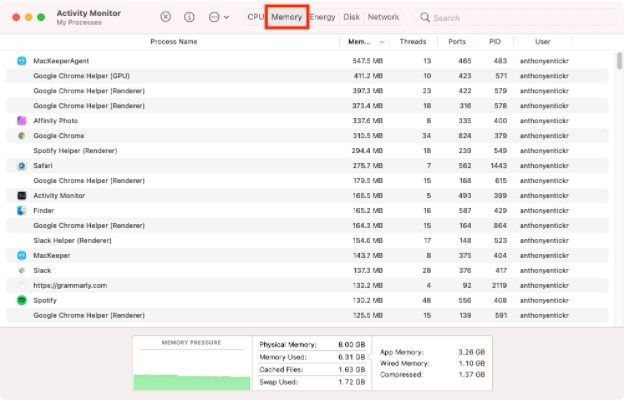Click the stop process (X) toolbar icon
The image size is (627, 400).
166,17
